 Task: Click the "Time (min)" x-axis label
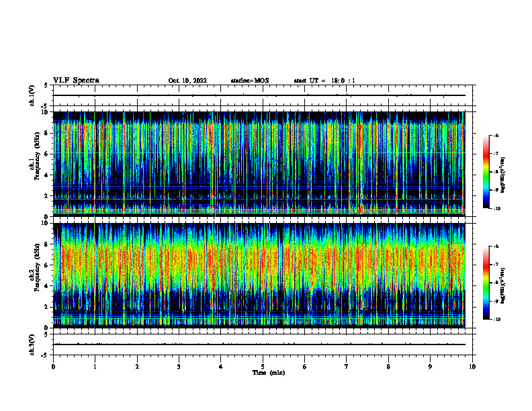tap(269, 373)
